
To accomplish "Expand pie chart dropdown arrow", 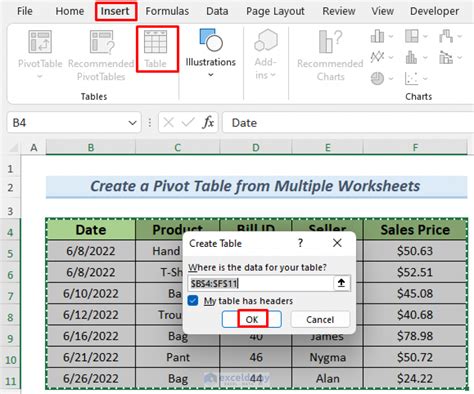I will point(391,79).
